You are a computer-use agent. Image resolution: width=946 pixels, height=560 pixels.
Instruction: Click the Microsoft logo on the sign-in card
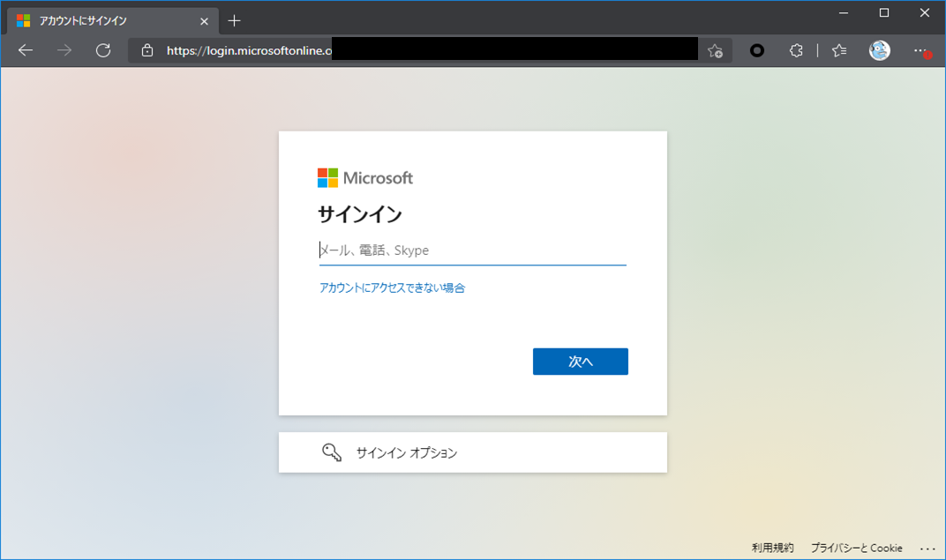click(x=365, y=178)
